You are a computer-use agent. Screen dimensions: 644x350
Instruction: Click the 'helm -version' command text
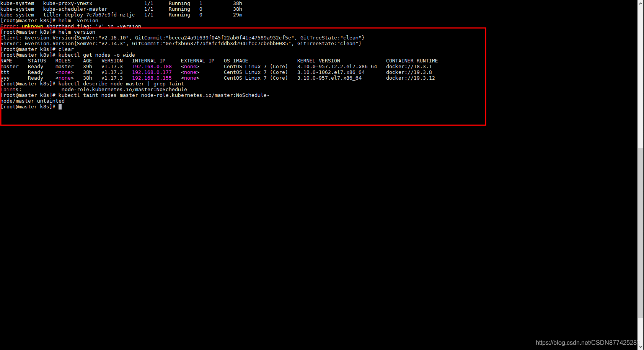coord(78,21)
